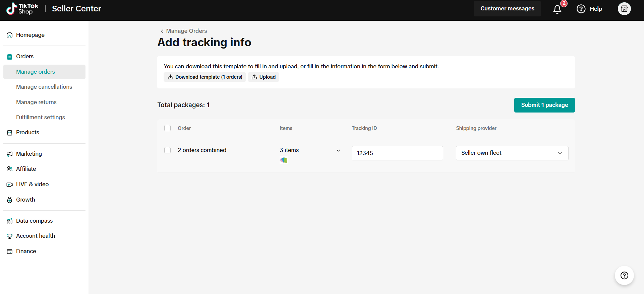Viewport: 644px width, 294px height.
Task: Open the notifications bell
Action: [x=557, y=9]
